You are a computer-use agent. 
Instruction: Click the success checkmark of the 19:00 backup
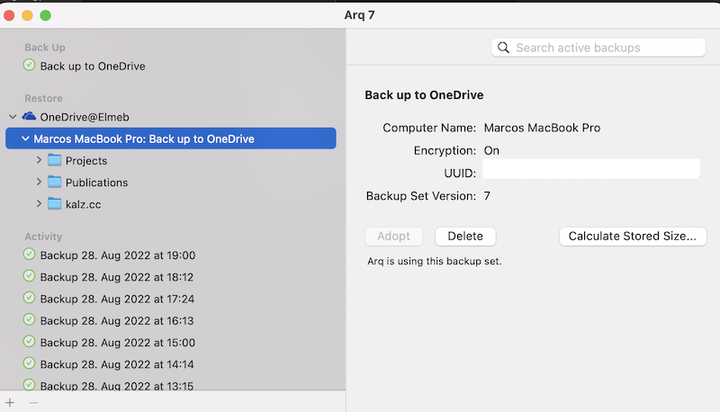tap(29, 254)
